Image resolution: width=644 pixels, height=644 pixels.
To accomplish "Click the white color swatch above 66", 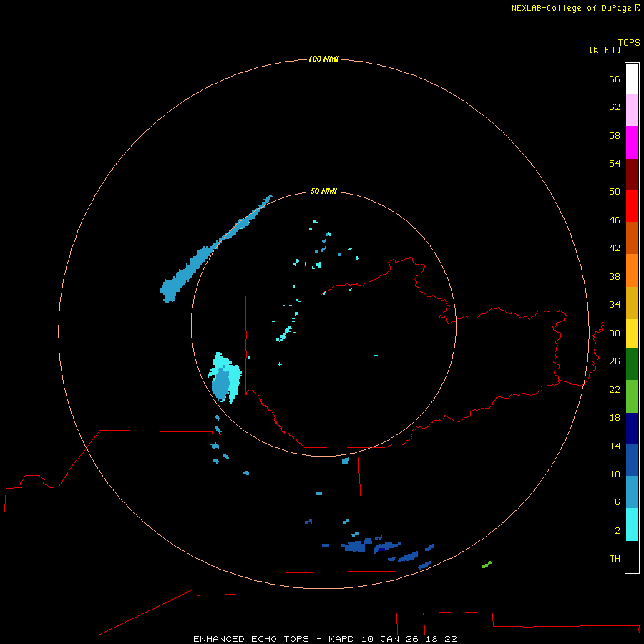I will coord(632,79).
